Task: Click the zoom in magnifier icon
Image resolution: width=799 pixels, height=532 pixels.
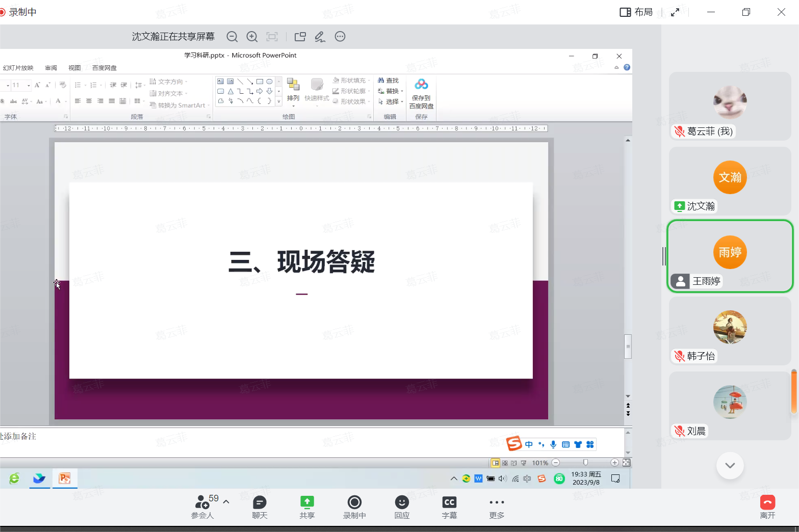Action: [x=252, y=37]
